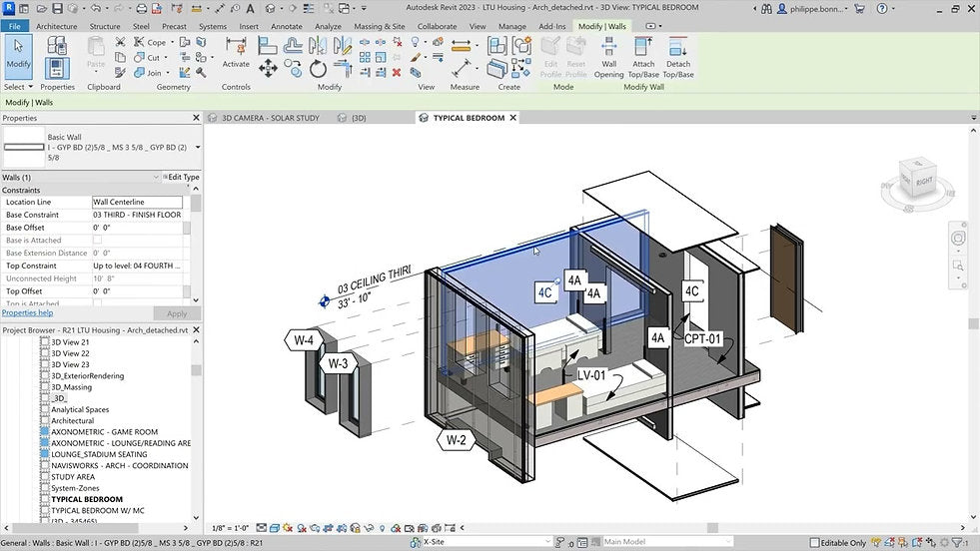Click the Edit Type button

pyautogui.click(x=181, y=177)
